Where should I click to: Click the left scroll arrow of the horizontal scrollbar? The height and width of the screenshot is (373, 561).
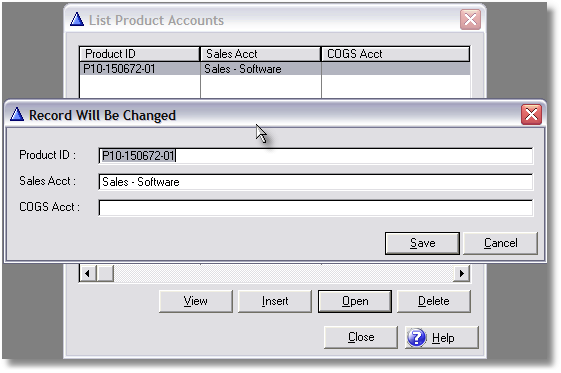pos(88,274)
